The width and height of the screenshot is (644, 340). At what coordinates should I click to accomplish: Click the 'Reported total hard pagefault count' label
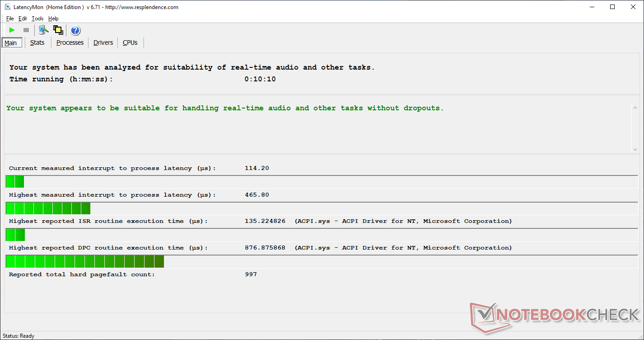tap(82, 274)
